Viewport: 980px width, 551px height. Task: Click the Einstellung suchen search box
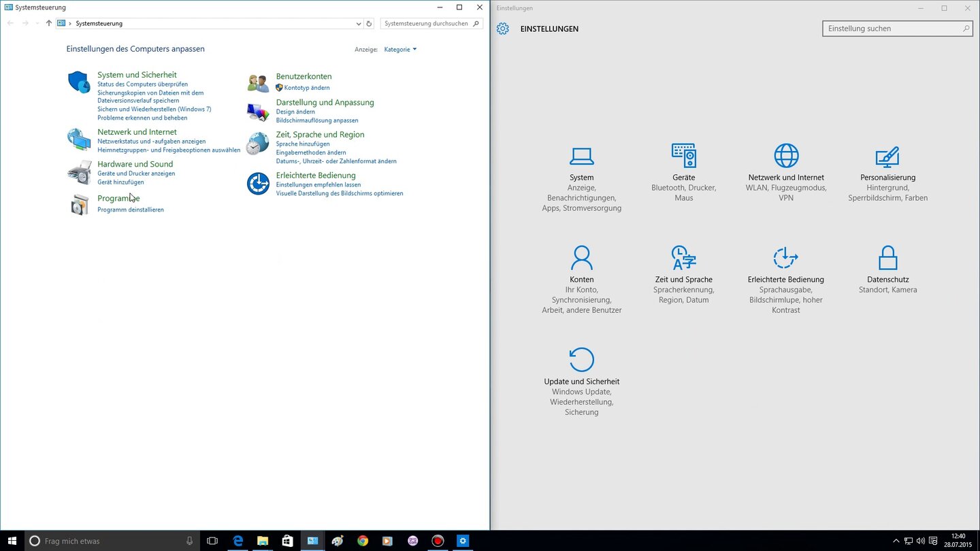[898, 29]
